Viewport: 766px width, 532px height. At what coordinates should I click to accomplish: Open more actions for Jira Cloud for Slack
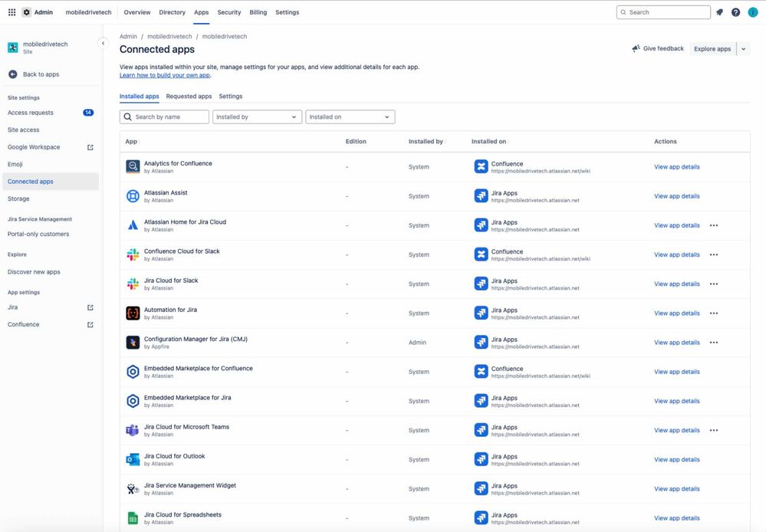click(714, 284)
